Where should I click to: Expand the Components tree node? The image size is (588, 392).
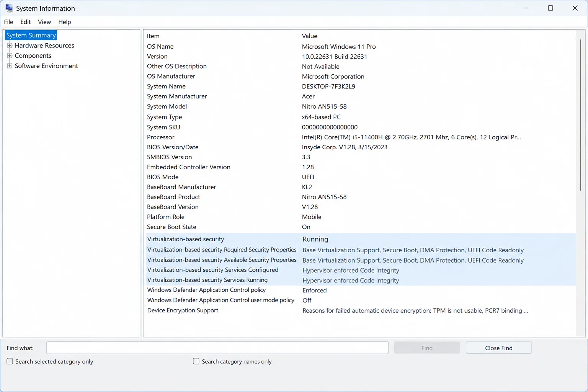[x=10, y=56]
